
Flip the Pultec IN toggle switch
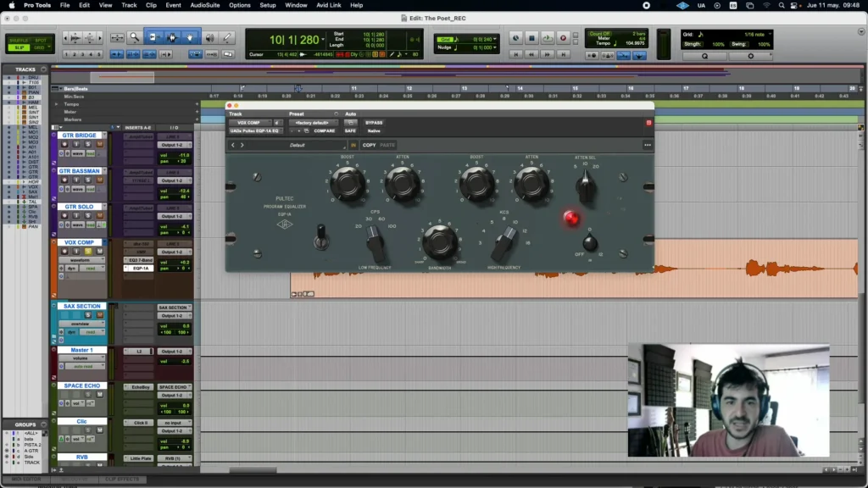tap(321, 236)
